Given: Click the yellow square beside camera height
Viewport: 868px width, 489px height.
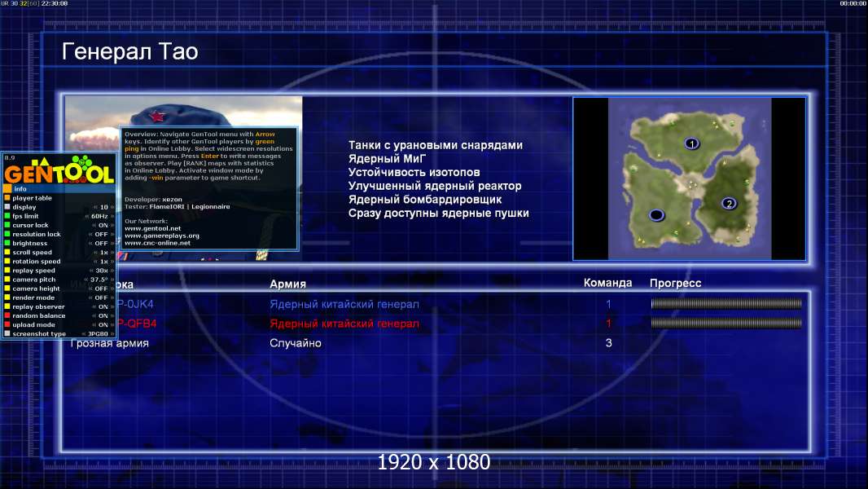Looking at the screenshot, I should coord(7,289).
